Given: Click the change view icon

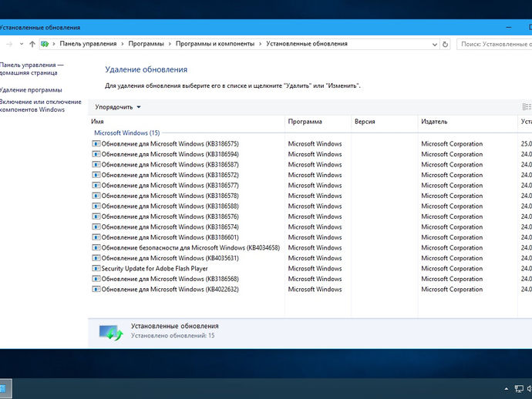Looking at the screenshot, I should 527,107.
